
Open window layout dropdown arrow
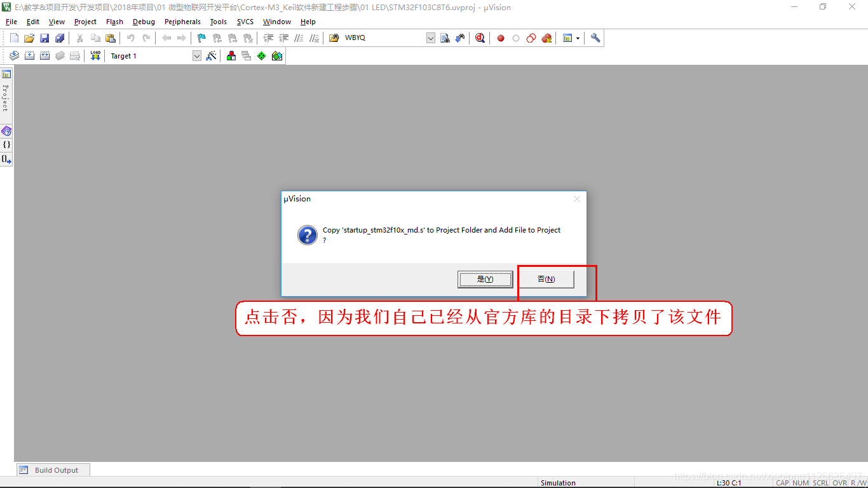578,38
